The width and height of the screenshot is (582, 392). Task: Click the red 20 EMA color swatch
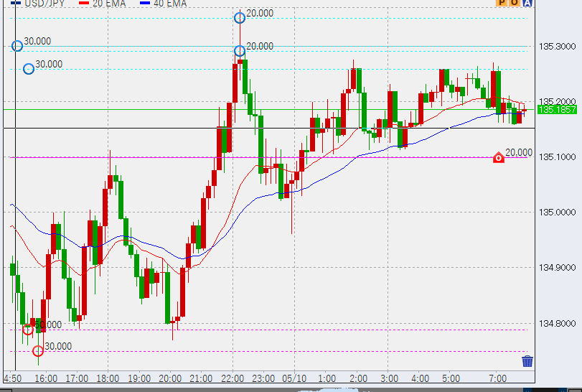[x=83, y=4]
